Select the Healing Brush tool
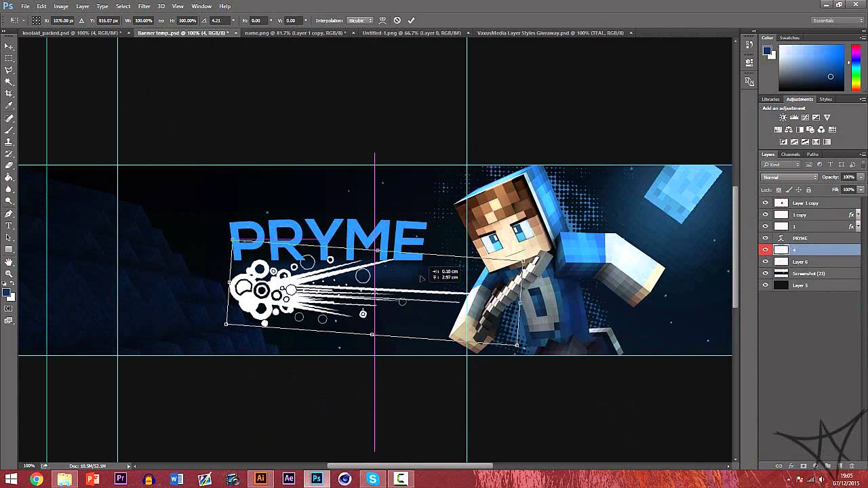The image size is (868, 488). click(9, 119)
